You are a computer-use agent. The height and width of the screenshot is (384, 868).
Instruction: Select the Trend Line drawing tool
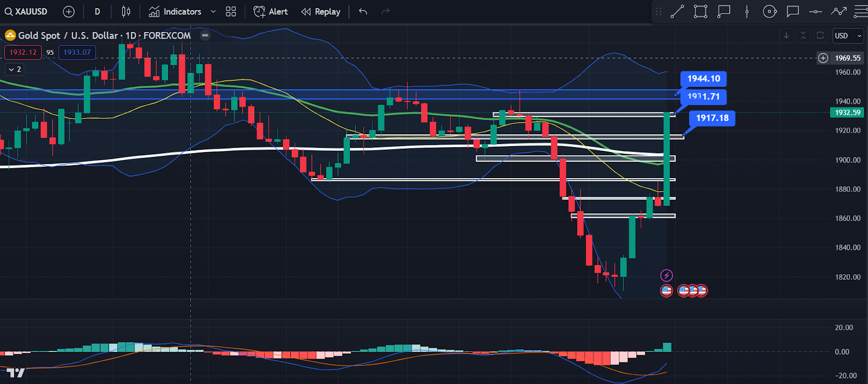point(677,11)
